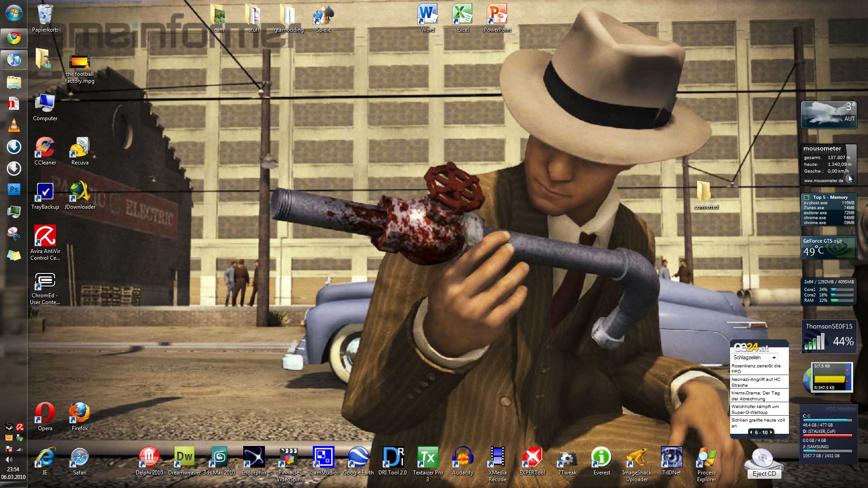Open headline 'Krems-Drama: Der Tag der Abrechnung'
Image resolution: width=868 pixels, height=488 pixels.
[759, 396]
